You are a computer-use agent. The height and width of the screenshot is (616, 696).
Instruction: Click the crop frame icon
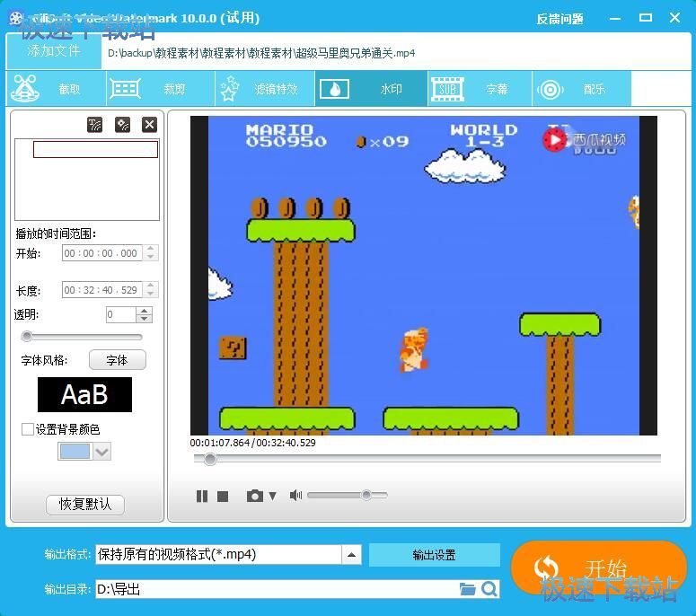125,89
